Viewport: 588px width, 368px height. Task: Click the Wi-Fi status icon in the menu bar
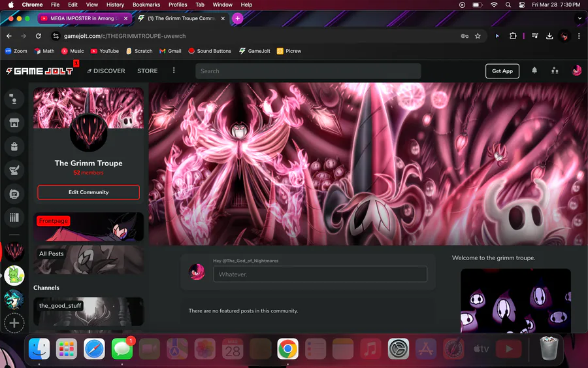click(494, 5)
